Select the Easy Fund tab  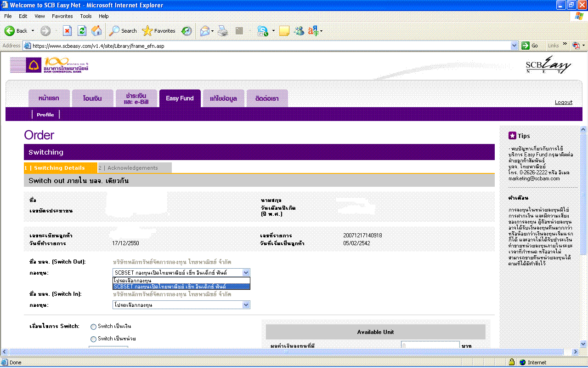pyautogui.click(x=180, y=98)
